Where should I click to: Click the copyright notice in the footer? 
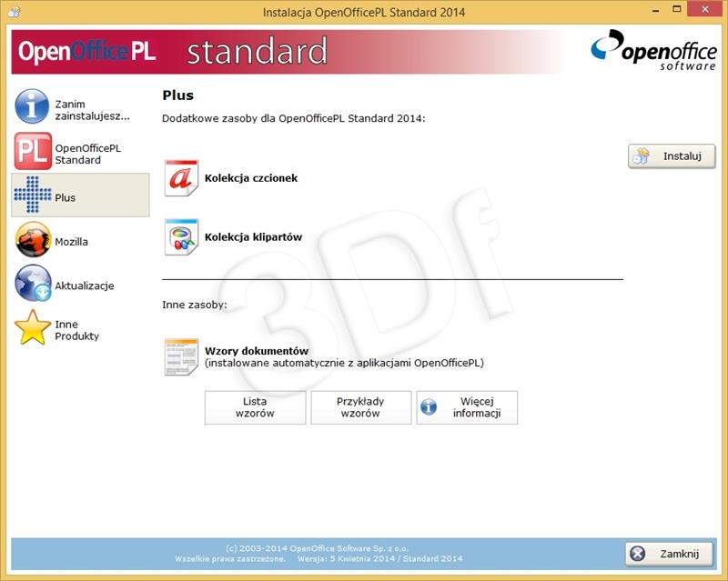tap(318, 554)
